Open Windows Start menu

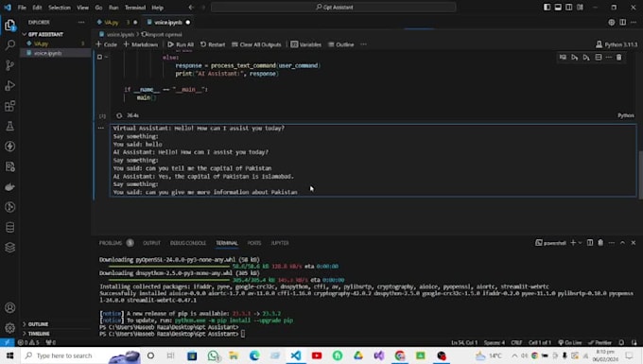pos(9,355)
